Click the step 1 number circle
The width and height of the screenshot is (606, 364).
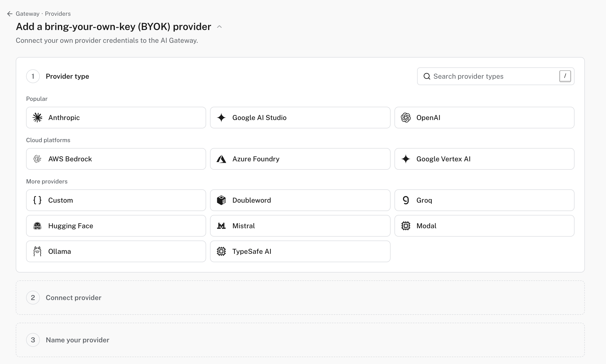coord(33,76)
